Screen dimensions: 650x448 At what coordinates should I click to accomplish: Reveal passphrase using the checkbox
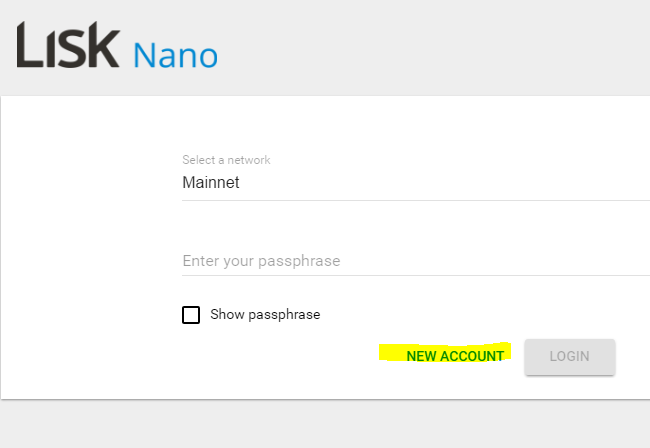191,315
